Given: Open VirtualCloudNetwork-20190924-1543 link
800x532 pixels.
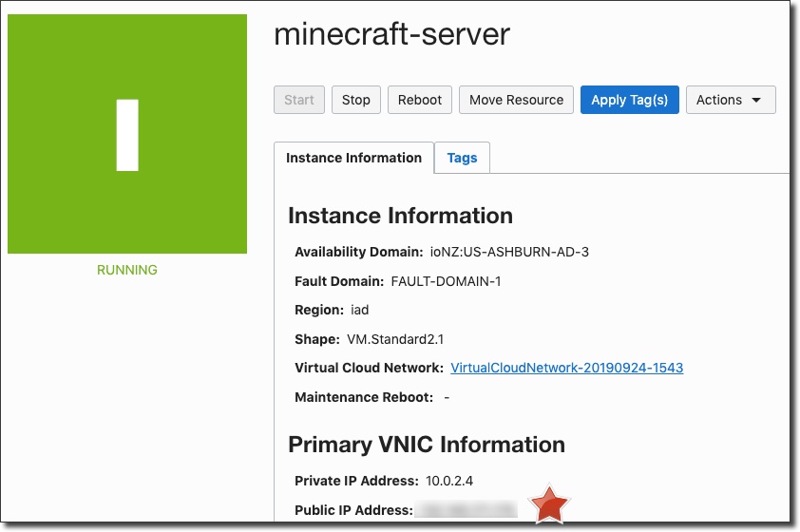Looking at the screenshot, I should 567,368.
